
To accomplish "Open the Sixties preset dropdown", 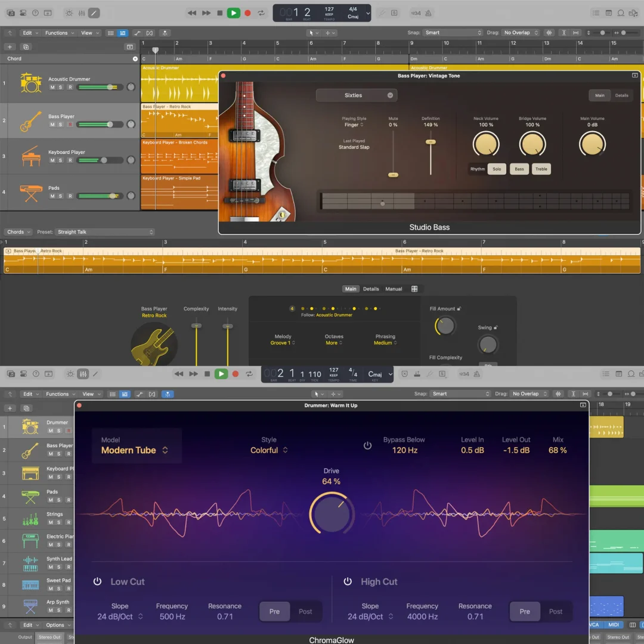I will point(357,95).
